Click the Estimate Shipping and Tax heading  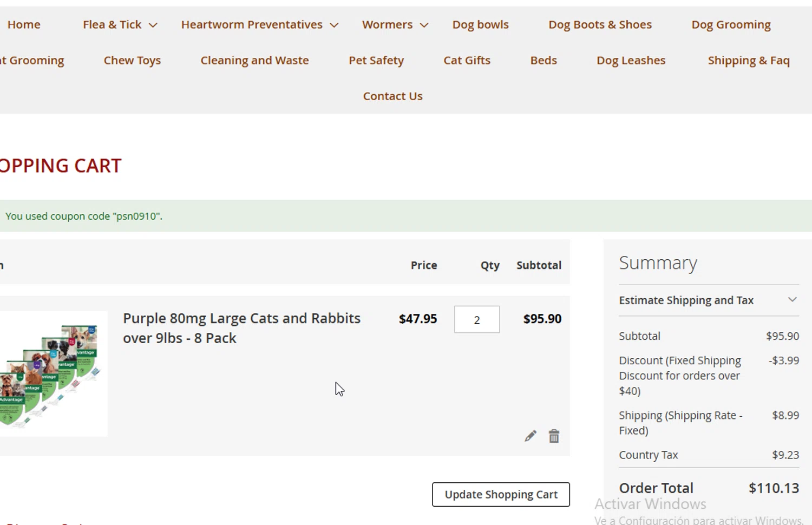point(686,300)
